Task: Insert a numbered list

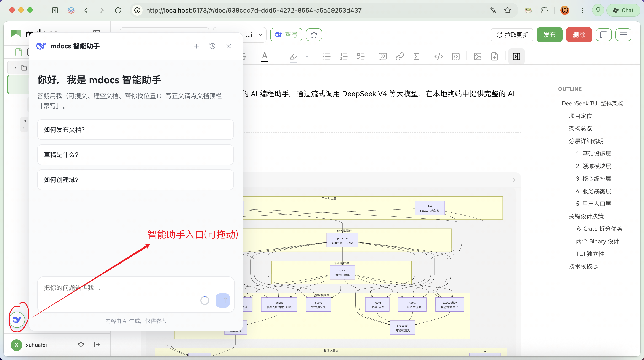Action: [x=344, y=56]
